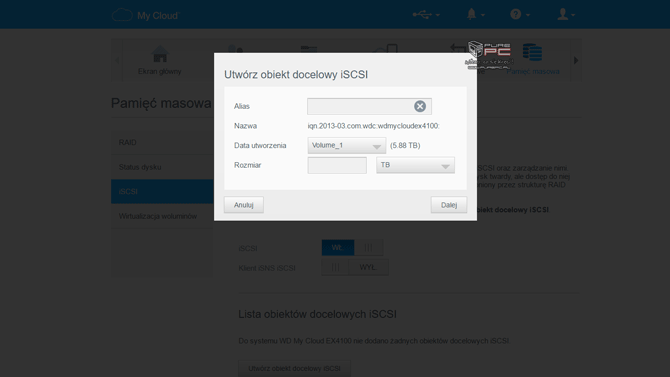Select Status dysku in the sidebar
Viewport: 670px width, 377px height.
pyautogui.click(x=162, y=167)
